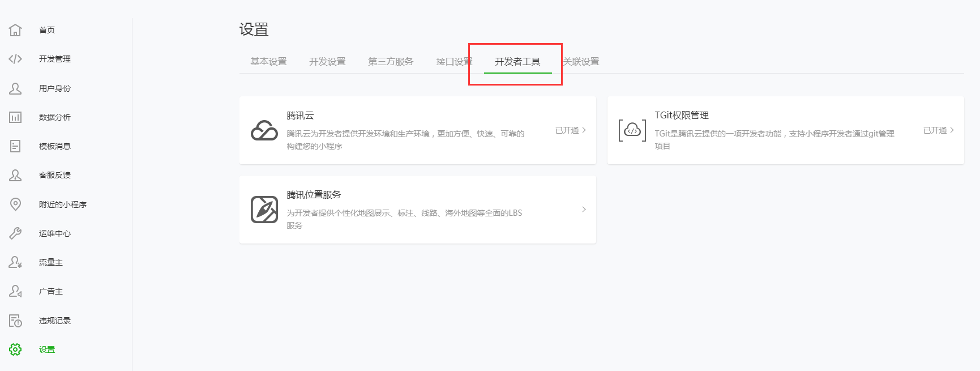Switch to the 基本设置 tab
Screen dimensions: 980x371
pos(268,61)
